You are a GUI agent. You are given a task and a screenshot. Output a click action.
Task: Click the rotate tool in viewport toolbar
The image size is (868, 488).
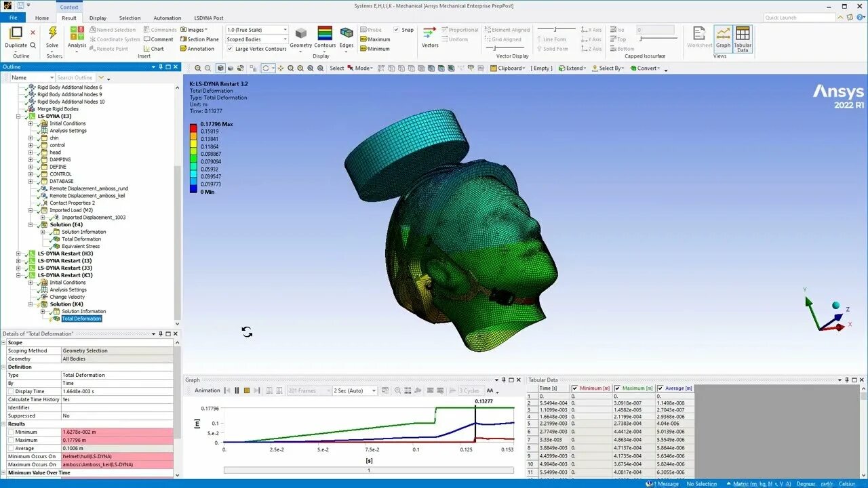(266, 68)
